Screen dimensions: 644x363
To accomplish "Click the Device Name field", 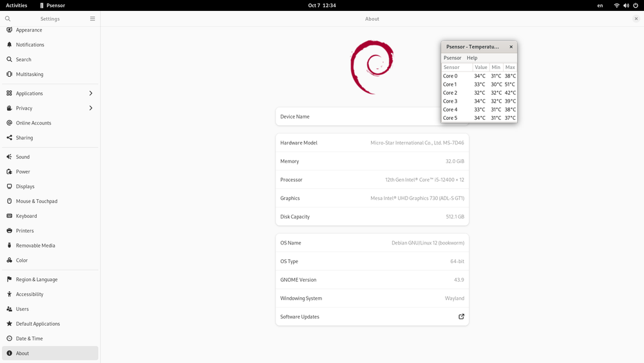I will coord(358,117).
